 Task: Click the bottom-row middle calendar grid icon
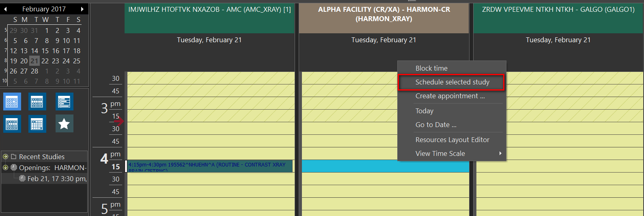point(37,124)
